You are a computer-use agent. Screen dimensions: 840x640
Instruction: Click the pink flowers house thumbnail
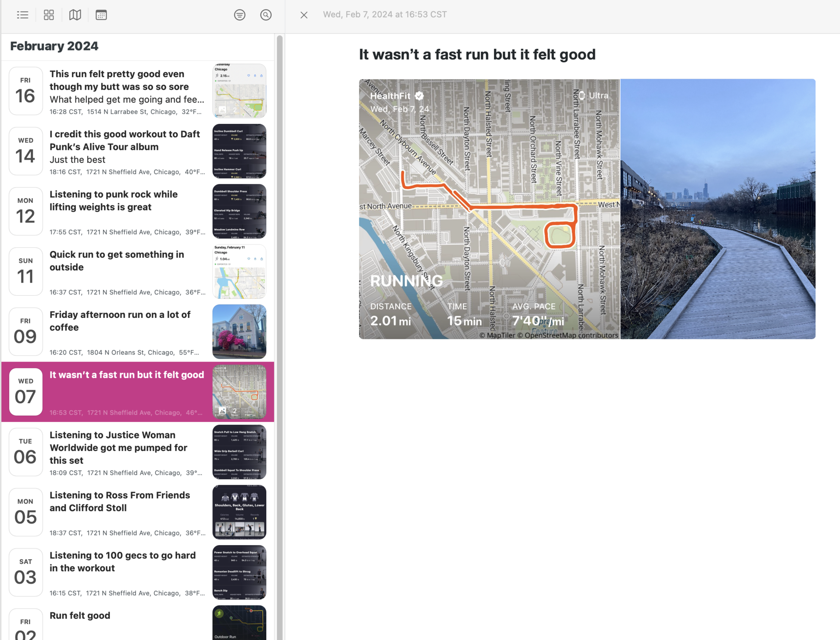[x=239, y=332]
